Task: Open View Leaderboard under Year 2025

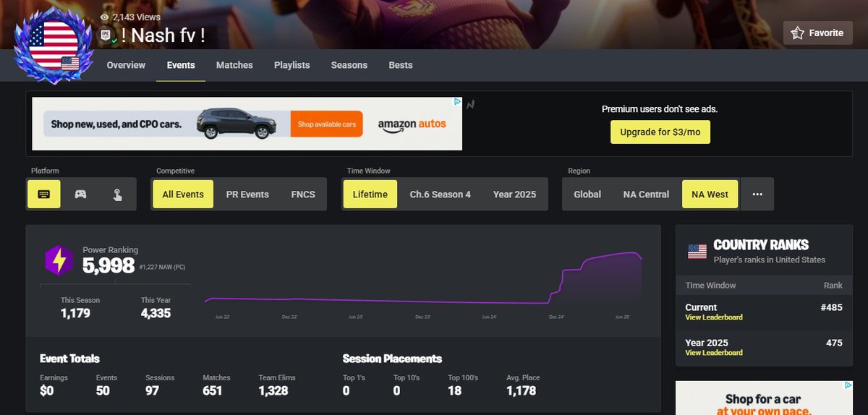Action: [714, 353]
